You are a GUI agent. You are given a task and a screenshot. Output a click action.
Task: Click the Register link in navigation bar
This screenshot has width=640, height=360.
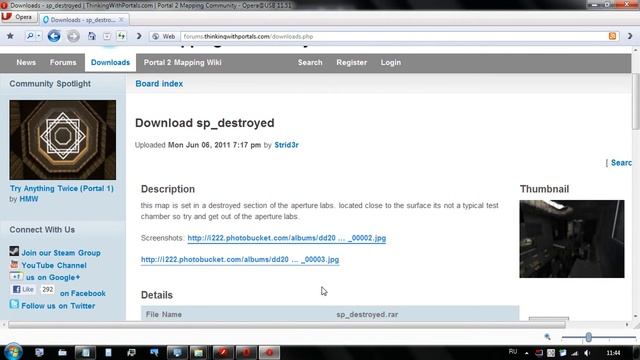tap(351, 62)
